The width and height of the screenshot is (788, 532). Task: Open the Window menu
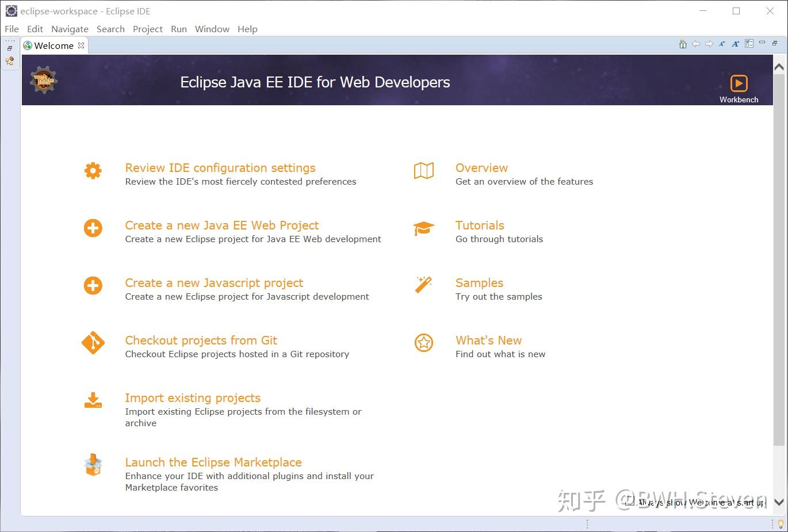212,29
